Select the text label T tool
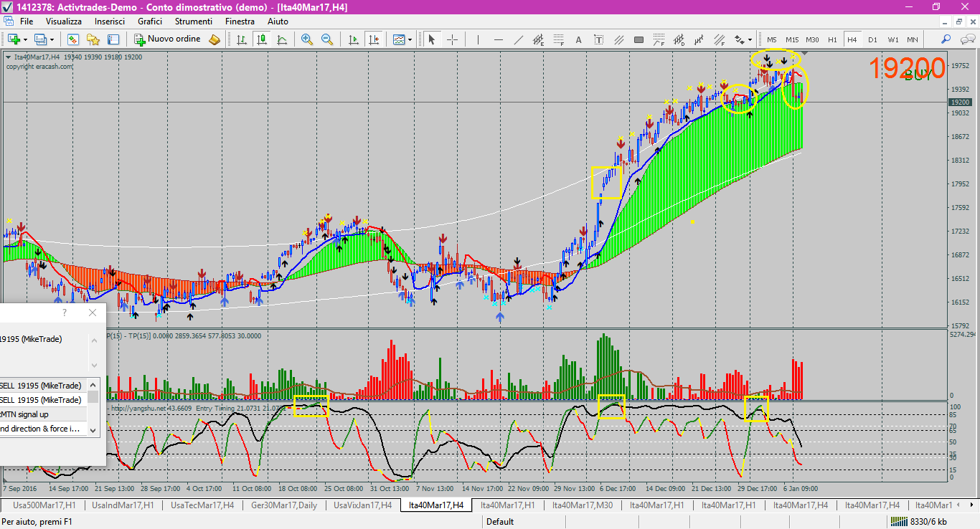Screen dimensions: 980x529 (598, 39)
